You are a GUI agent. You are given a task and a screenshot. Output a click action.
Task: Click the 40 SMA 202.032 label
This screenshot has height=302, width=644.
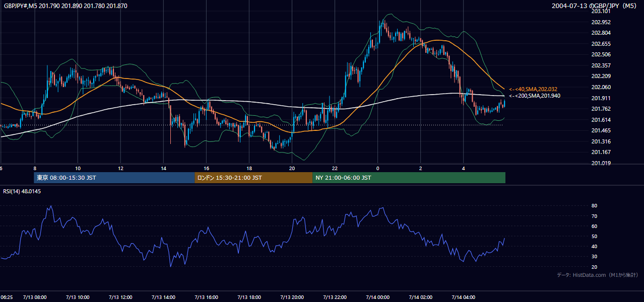click(x=533, y=89)
